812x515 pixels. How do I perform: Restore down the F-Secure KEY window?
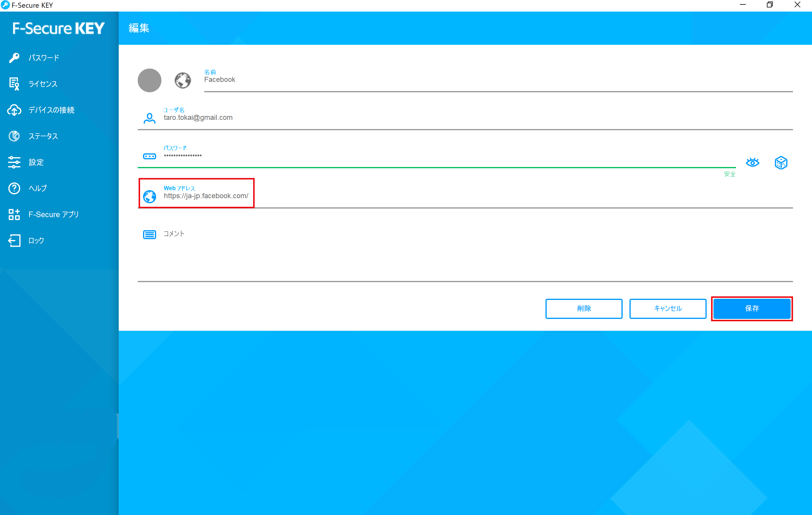click(770, 5)
